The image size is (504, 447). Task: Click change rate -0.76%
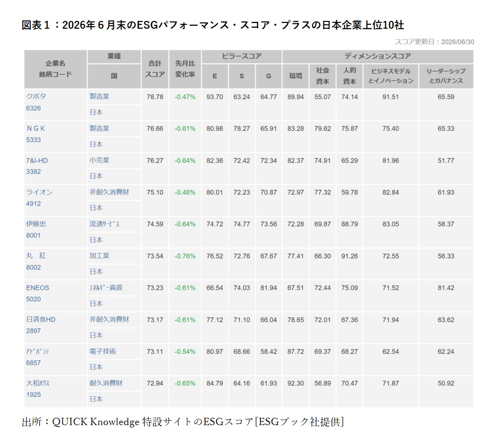click(185, 256)
